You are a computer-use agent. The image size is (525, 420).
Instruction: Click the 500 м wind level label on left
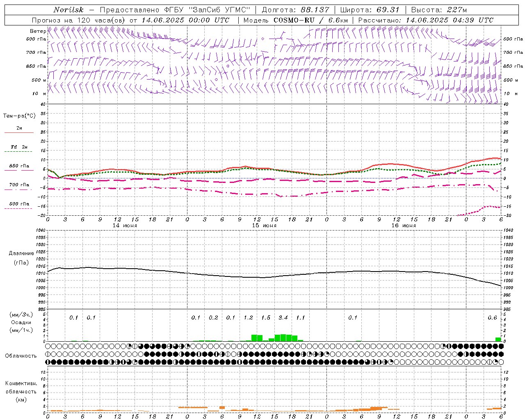pyautogui.click(x=39, y=80)
